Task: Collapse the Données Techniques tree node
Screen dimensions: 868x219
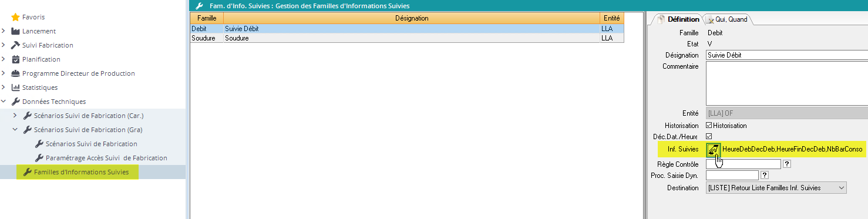Action: click(x=4, y=102)
